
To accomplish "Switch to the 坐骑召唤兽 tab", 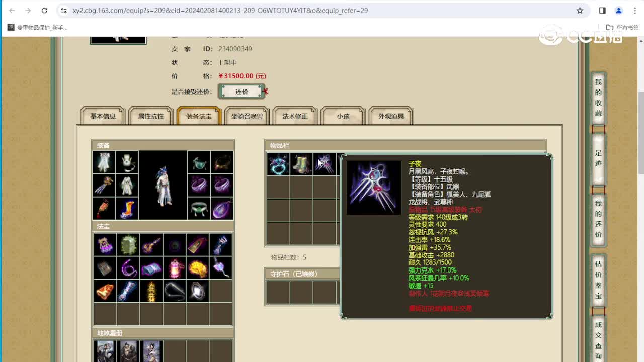I will click(247, 116).
